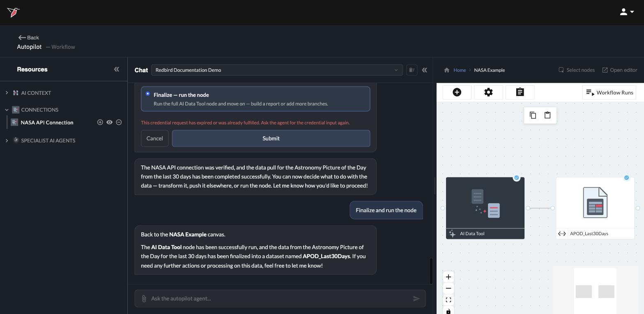Toggle canvas lock
The height and width of the screenshot is (314, 644).
448,311
